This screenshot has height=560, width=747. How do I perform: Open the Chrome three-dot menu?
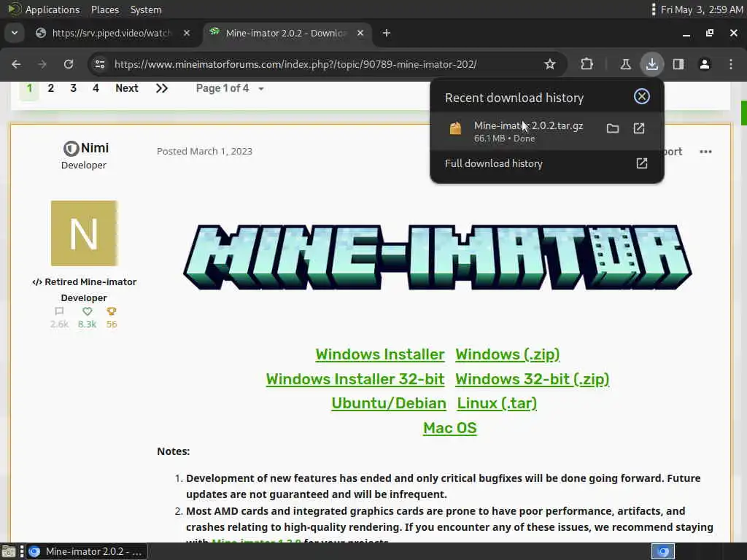coord(731,64)
